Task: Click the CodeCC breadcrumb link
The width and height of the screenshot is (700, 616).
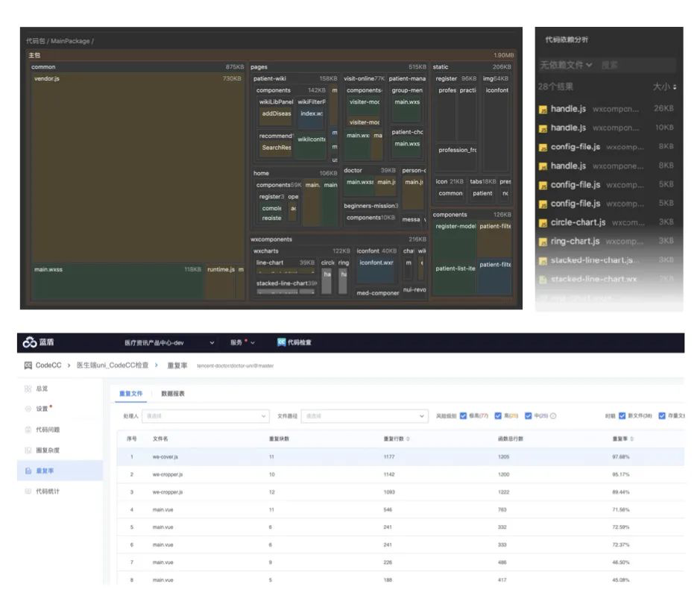Action: [48, 365]
